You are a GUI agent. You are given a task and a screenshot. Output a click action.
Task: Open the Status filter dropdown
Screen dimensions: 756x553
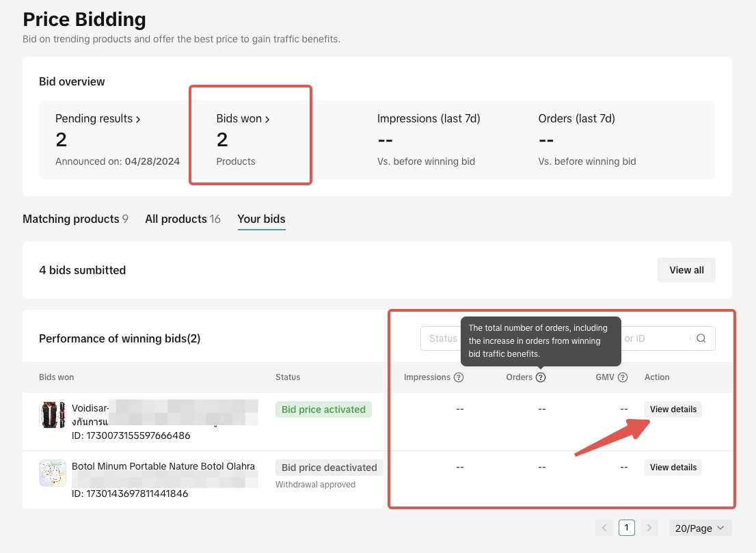click(441, 338)
